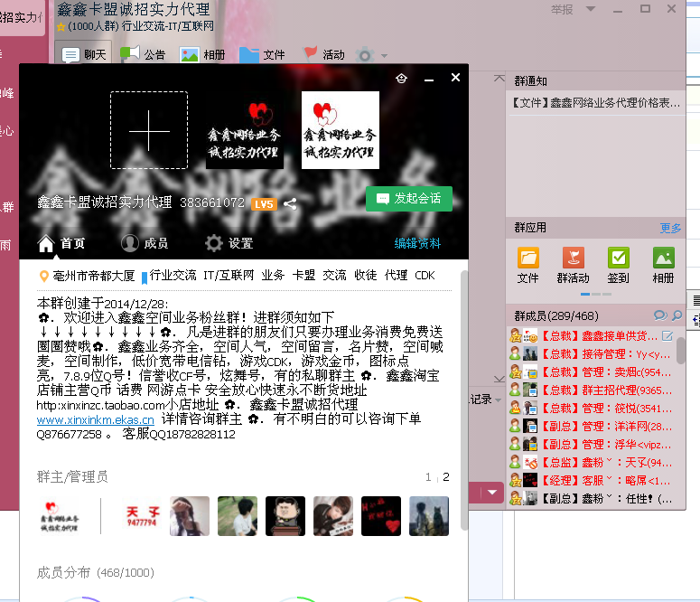The width and height of the screenshot is (700, 602).
Task: Open the 群活动 group app icon
Action: [x=574, y=266]
